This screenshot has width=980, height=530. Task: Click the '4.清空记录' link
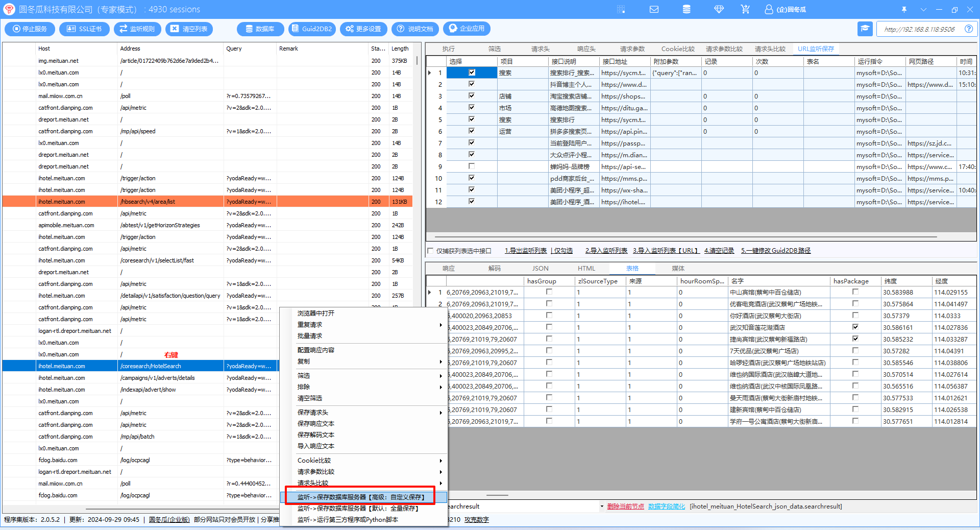coord(719,251)
